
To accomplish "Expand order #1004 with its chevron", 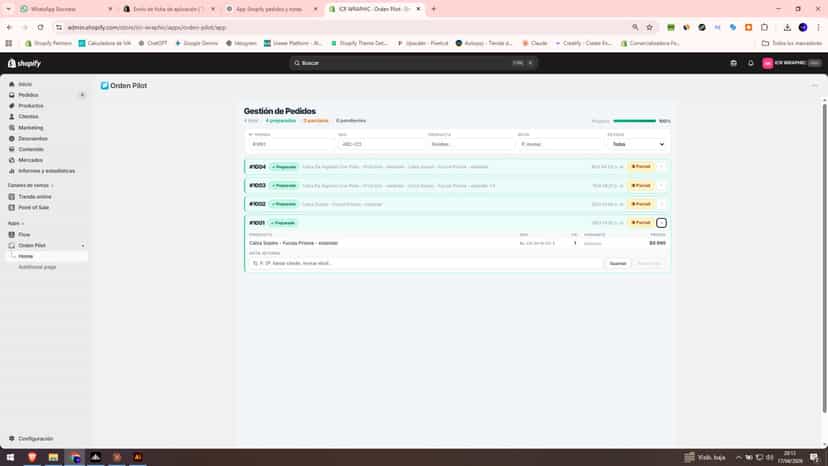I will 661,167.
